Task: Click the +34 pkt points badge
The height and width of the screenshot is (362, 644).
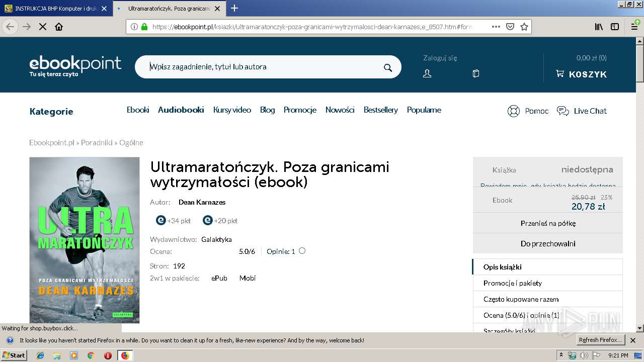Action: pyautogui.click(x=174, y=220)
